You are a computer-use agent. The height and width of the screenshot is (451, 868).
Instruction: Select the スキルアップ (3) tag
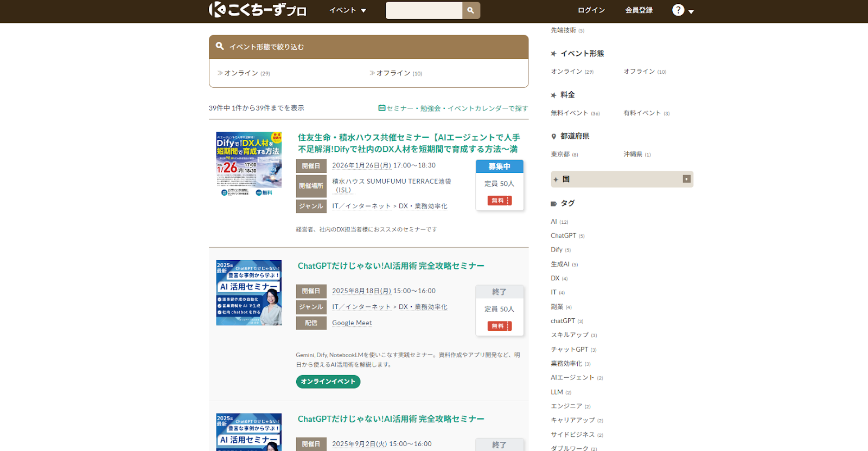click(x=574, y=335)
